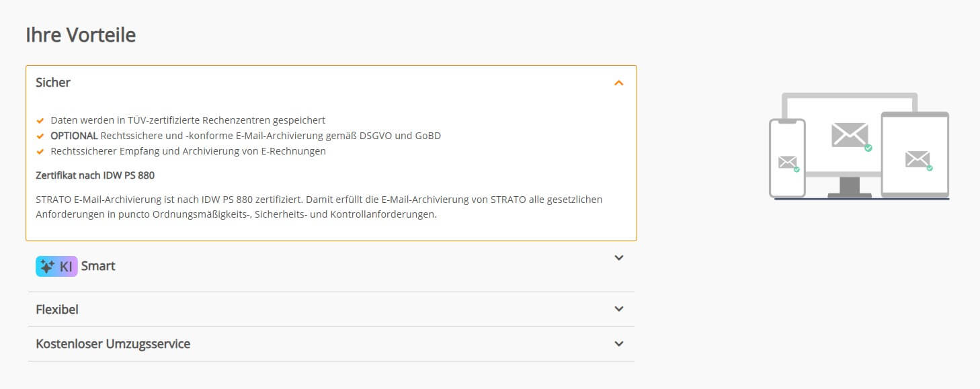Click the green check badge on the tablet
The image size is (980, 389).
point(930,168)
